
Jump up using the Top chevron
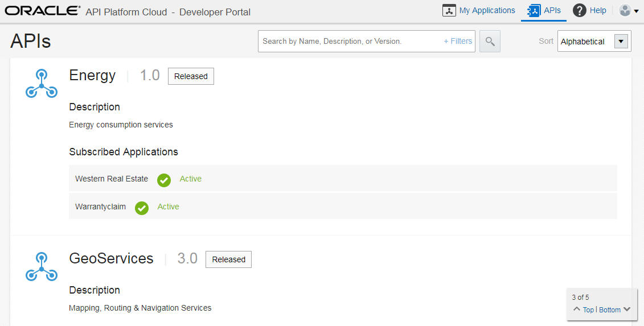(x=577, y=309)
